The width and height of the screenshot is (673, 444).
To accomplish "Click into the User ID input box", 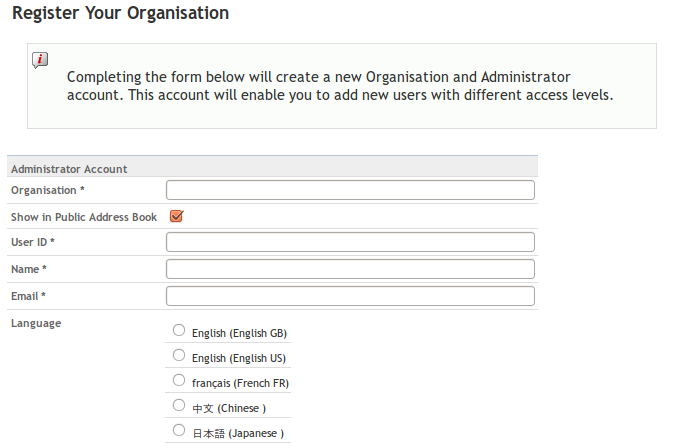I will click(x=350, y=242).
